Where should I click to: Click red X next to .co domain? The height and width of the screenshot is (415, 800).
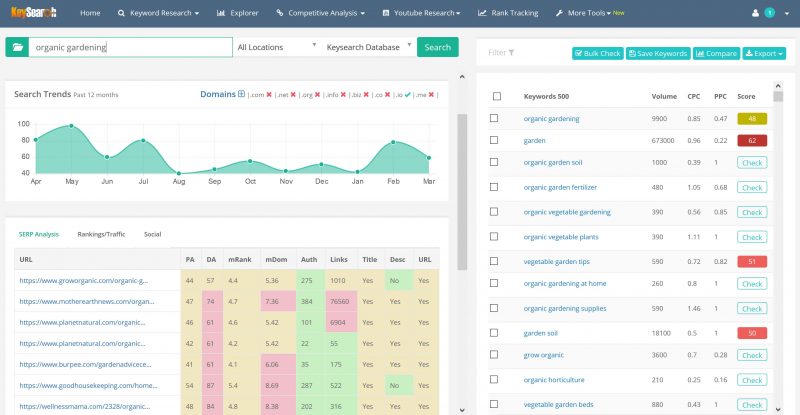(387, 94)
